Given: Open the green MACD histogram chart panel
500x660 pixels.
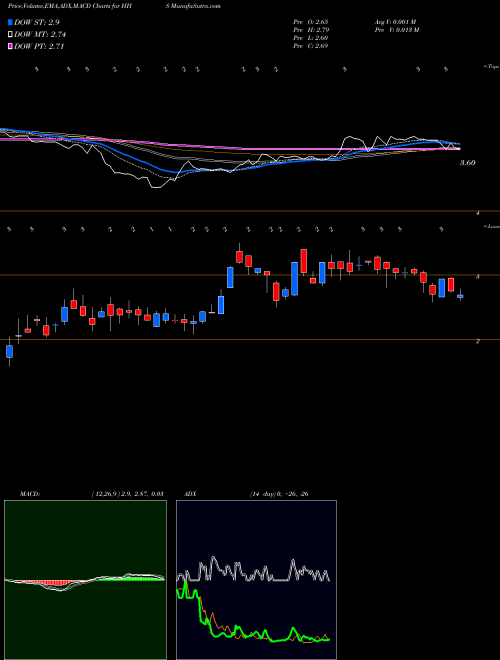Looking at the screenshot, I should click(85, 580).
